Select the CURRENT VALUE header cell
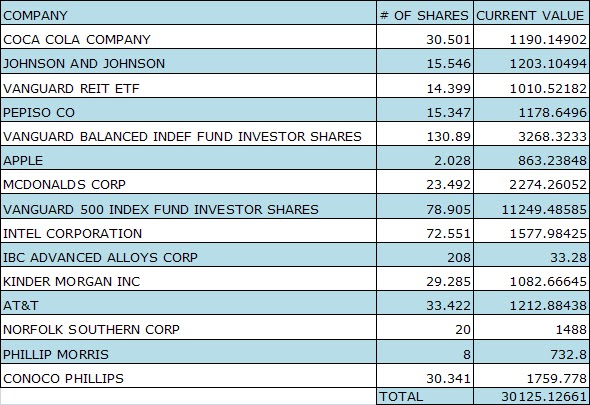590x405 pixels. pos(531,13)
